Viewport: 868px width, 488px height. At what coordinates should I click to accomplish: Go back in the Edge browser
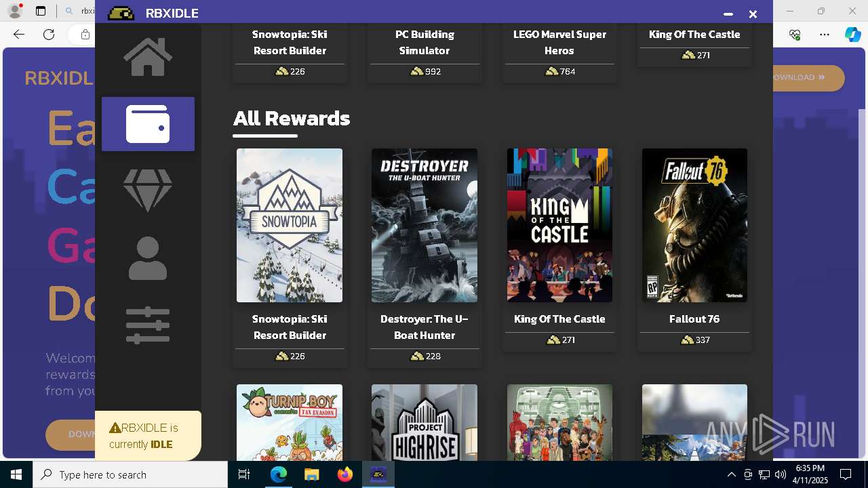coord(19,35)
